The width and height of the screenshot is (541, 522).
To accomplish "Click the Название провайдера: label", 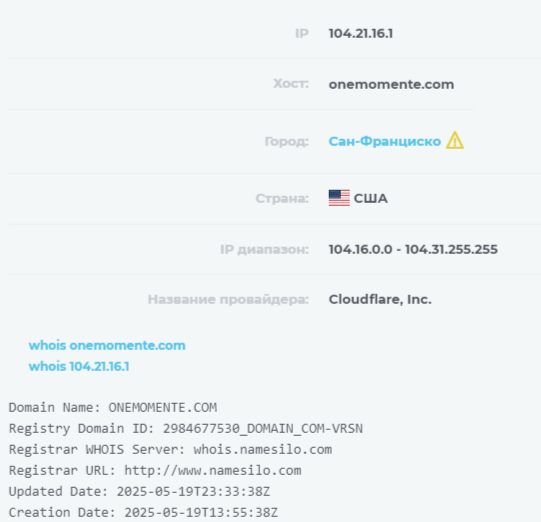I will (x=228, y=299).
